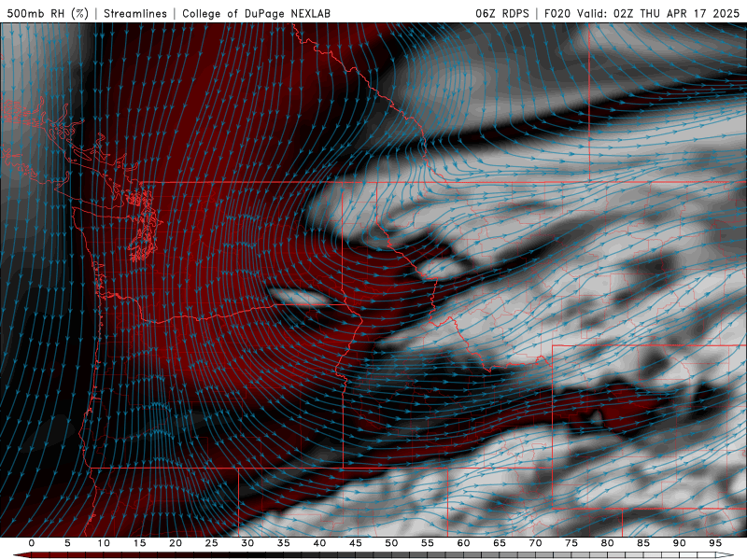Viewport: 747px width, 560px height.
Task: Click the '30' label on the humidity scale
Action: point(247,543)
